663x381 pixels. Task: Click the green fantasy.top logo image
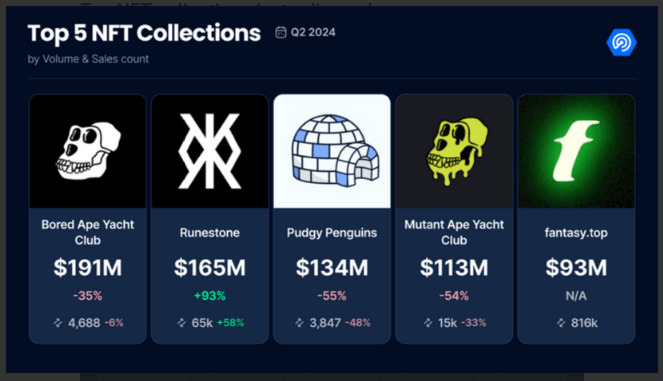576,151
